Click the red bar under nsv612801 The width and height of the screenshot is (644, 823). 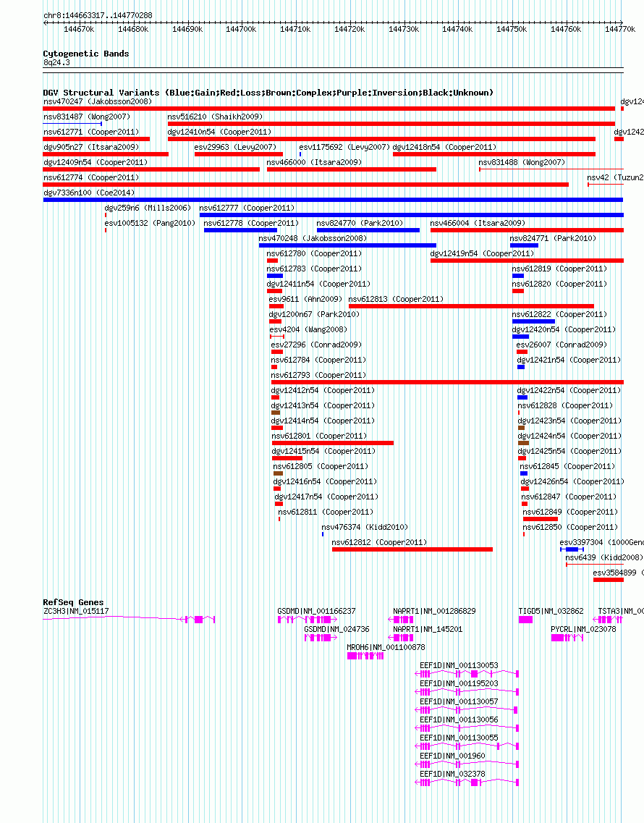pyautogui.click(x=333, y=444)
